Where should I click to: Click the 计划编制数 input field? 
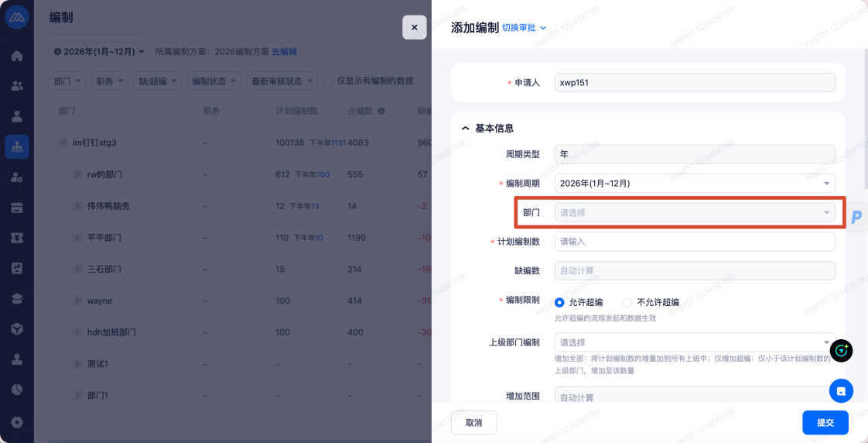pyautogui.click(x=695, y=241)
